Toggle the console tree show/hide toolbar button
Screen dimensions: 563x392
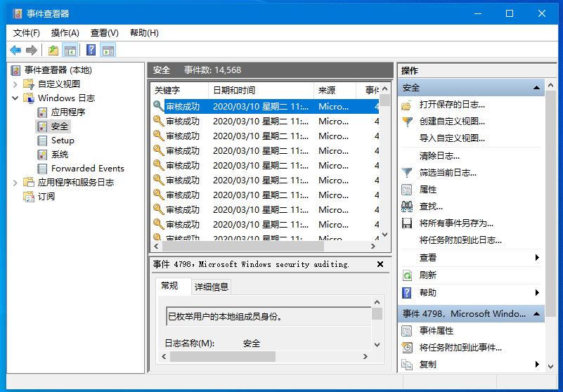[70, 50]
